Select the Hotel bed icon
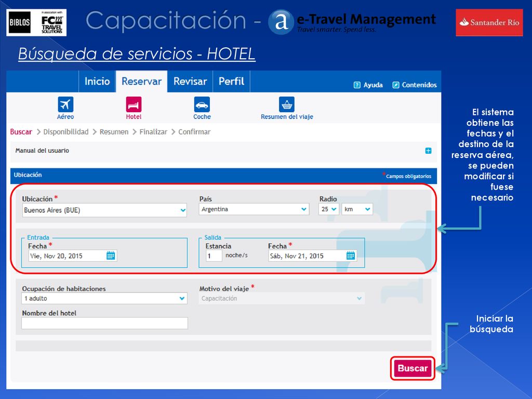The width and height of the screenshot is (532, 399). pos(134,104)
